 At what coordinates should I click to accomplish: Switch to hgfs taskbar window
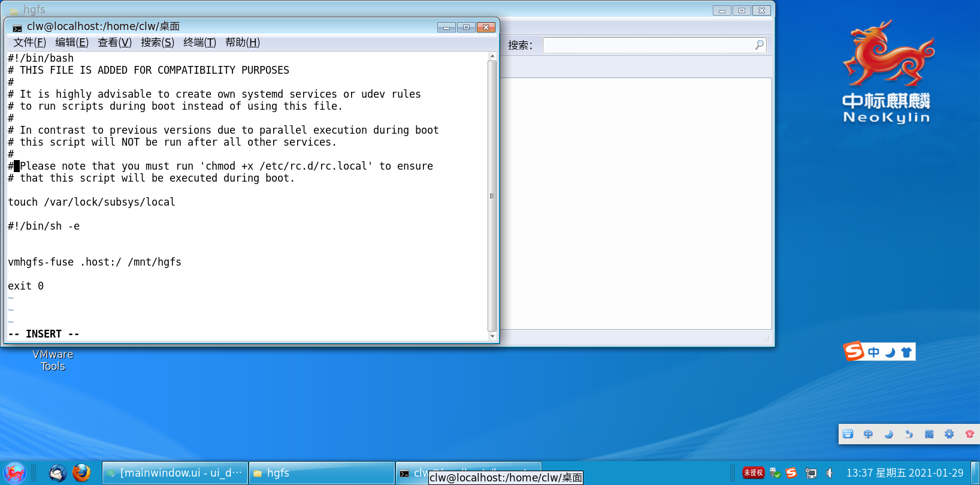point(322,473)
